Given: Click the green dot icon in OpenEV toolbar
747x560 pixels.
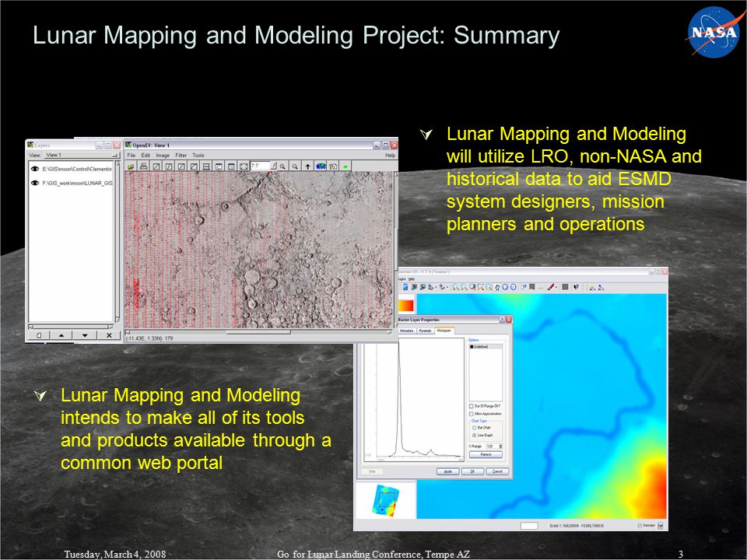Looking at the screenshot, I should click(x=345, y=166).
